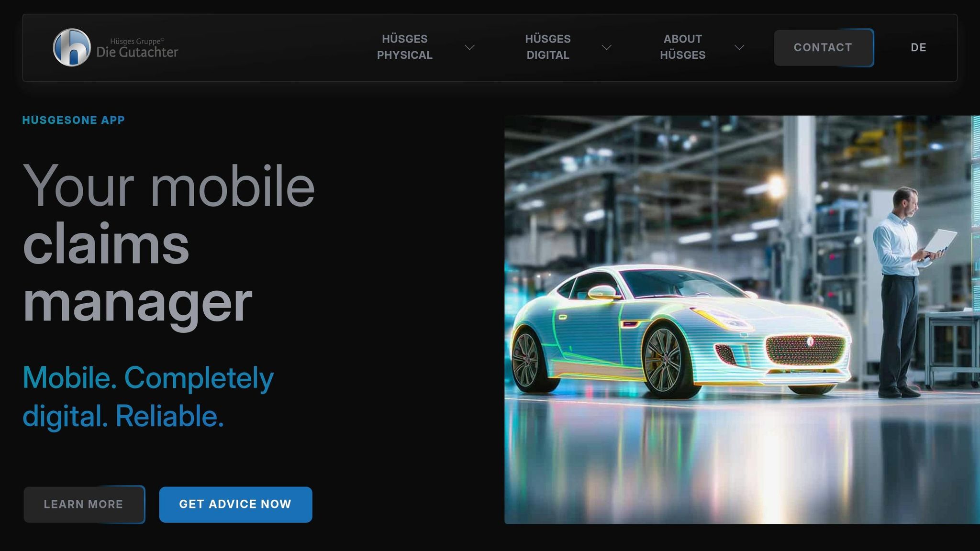Open the About Hüsges menu
Image resolution: width=980 pixels, height=551 pixels.
(x=682, y=47)
